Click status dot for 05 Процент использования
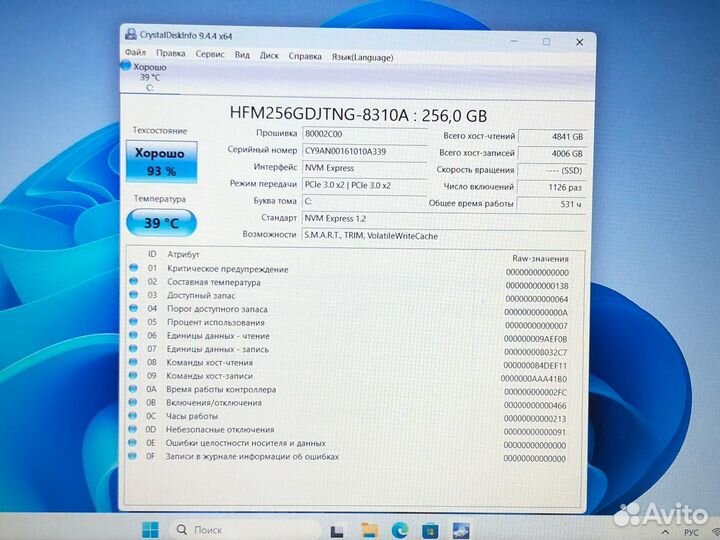The image size is (720, 540). (134, 321)
